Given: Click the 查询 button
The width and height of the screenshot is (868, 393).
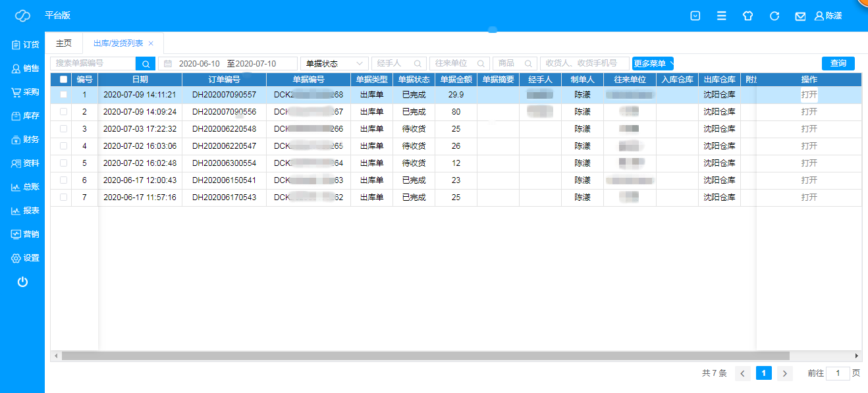Looking at the screenshot, I should pos(838,63).
